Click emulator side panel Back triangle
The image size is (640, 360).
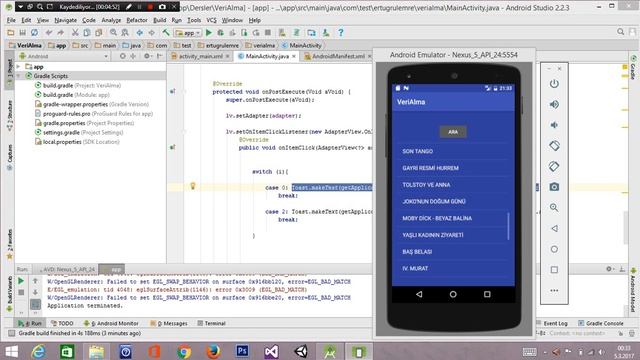point(554,229)
